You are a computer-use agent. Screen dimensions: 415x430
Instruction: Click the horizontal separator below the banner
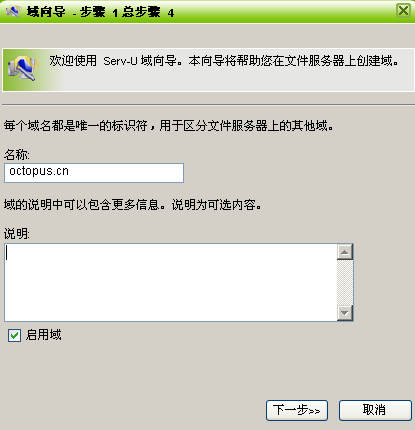pyautogui.click(x=208, y=105)
